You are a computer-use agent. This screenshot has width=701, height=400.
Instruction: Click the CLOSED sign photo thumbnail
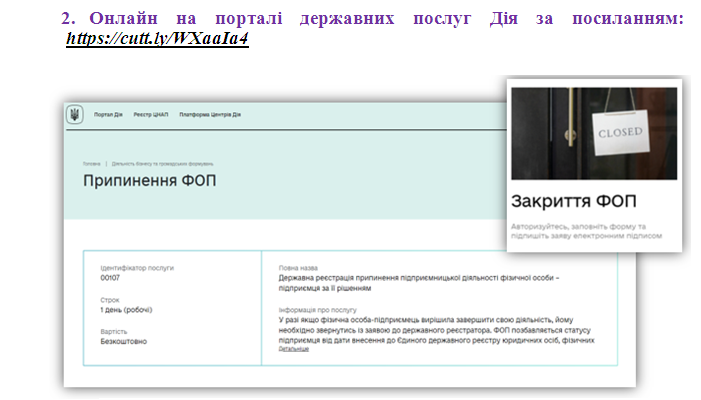(594, 134)
